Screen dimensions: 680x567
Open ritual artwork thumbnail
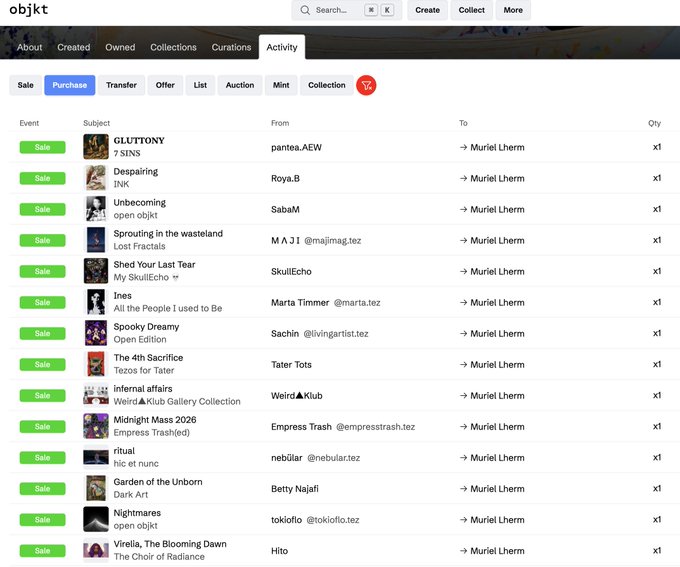(96, 457)
